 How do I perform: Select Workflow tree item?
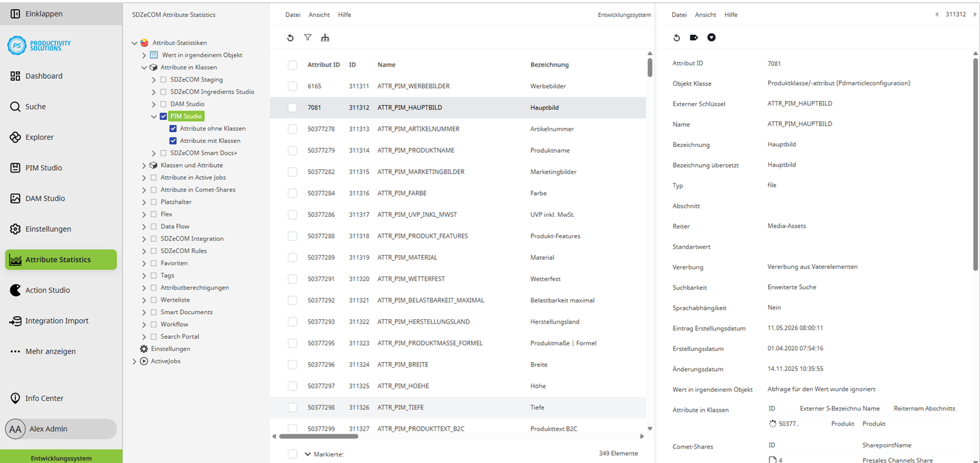point(174,324)
